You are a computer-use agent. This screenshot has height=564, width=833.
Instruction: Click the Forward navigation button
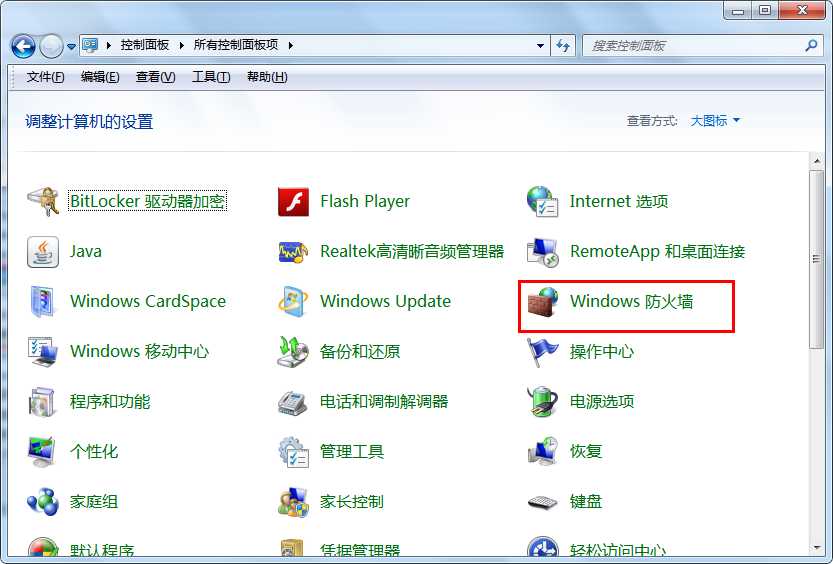click(x=52, y=46)
